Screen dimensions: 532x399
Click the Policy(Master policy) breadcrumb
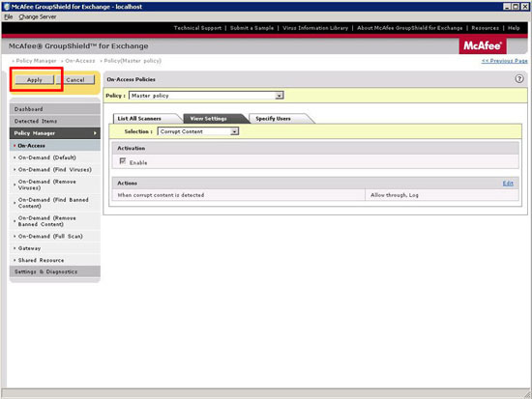pos(133,61)
